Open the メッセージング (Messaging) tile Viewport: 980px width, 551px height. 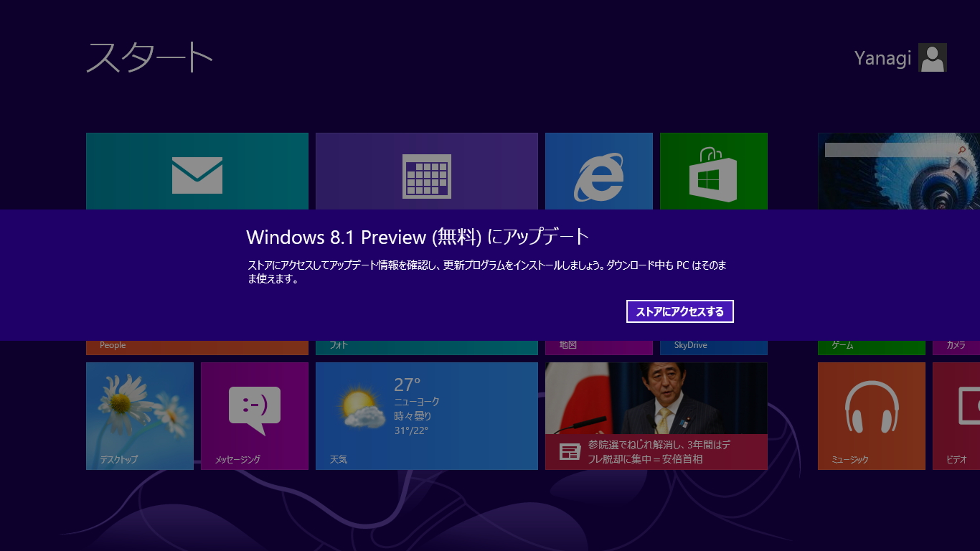[x=254, y=416]
